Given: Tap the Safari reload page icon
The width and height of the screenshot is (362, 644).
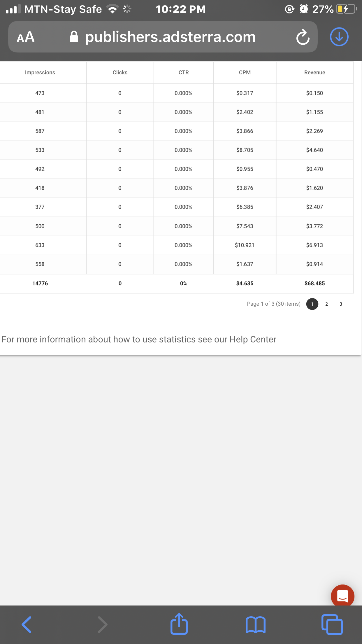Looking at the screenshot, I should click(x=303, y=37).
